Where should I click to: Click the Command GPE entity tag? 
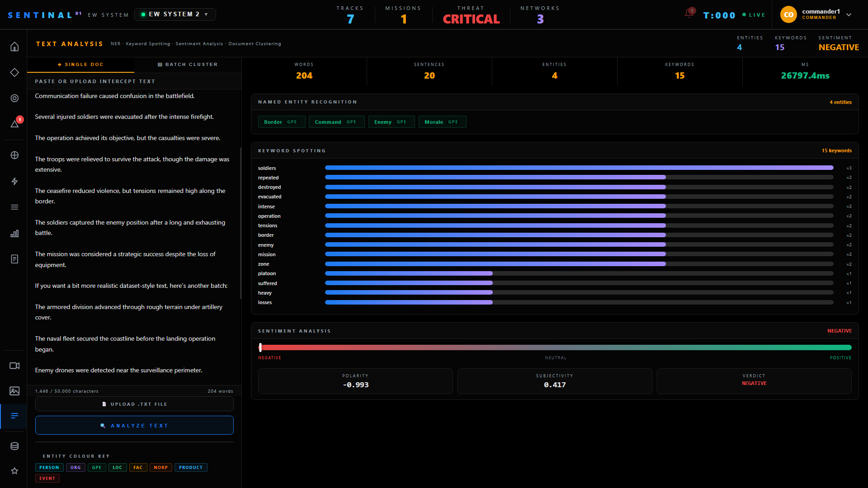click(x=336, y=122)
